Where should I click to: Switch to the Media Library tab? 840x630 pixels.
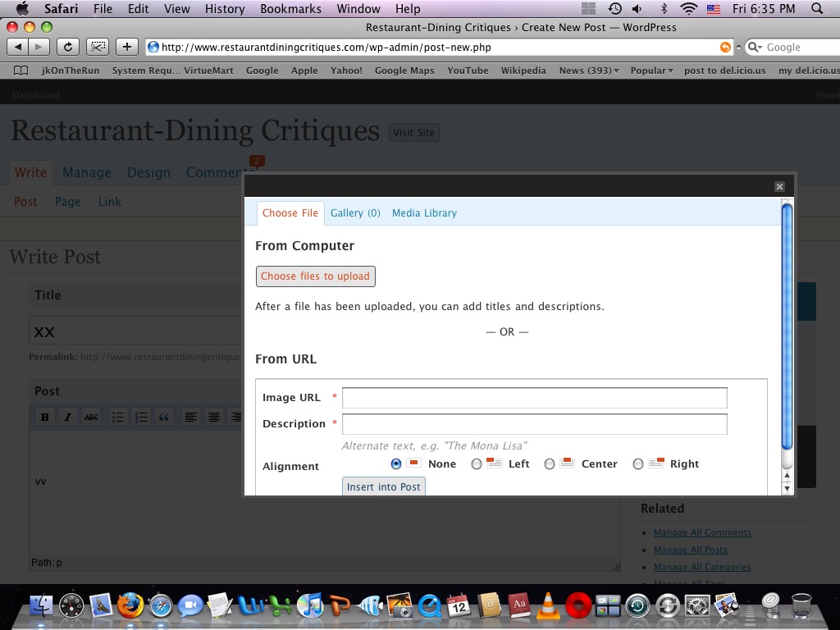pos(424,213)
